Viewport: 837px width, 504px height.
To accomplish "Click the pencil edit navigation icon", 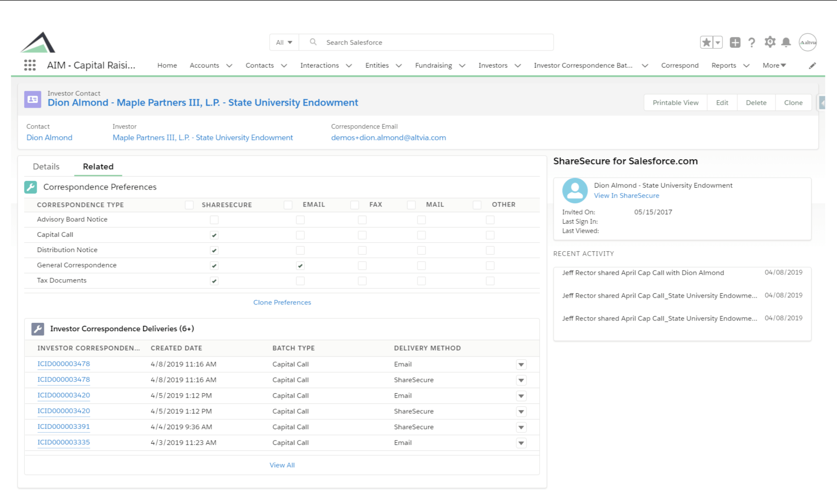I will click(812, 66).
